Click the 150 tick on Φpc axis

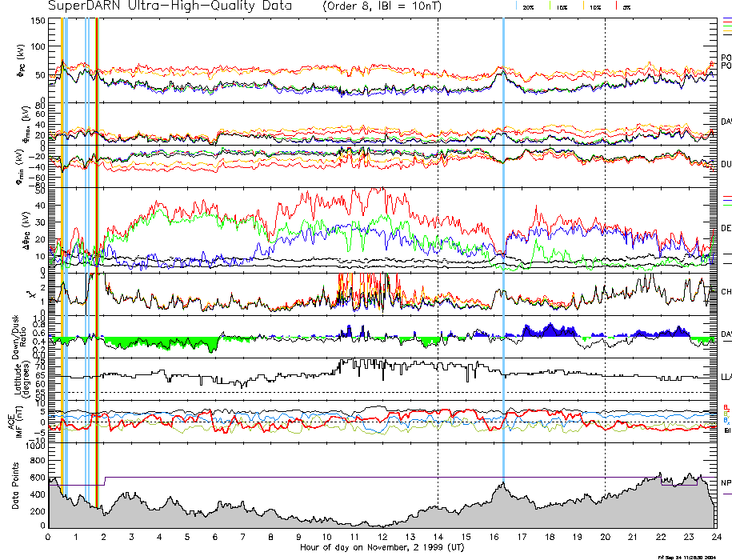[x=38, y=21]
